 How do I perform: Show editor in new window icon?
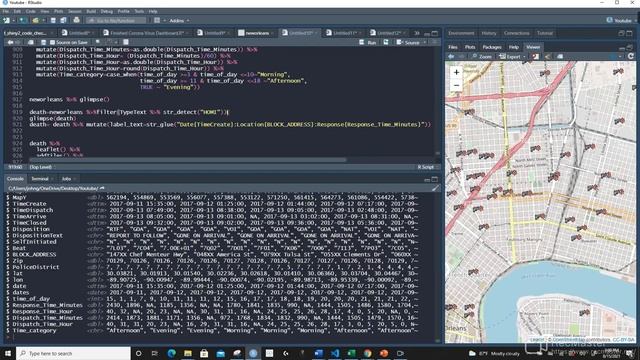click(31, 42)
